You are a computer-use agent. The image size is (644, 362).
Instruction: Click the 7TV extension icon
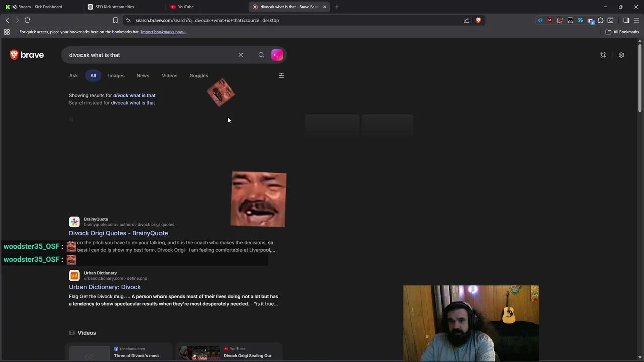[x=580, y=20]
